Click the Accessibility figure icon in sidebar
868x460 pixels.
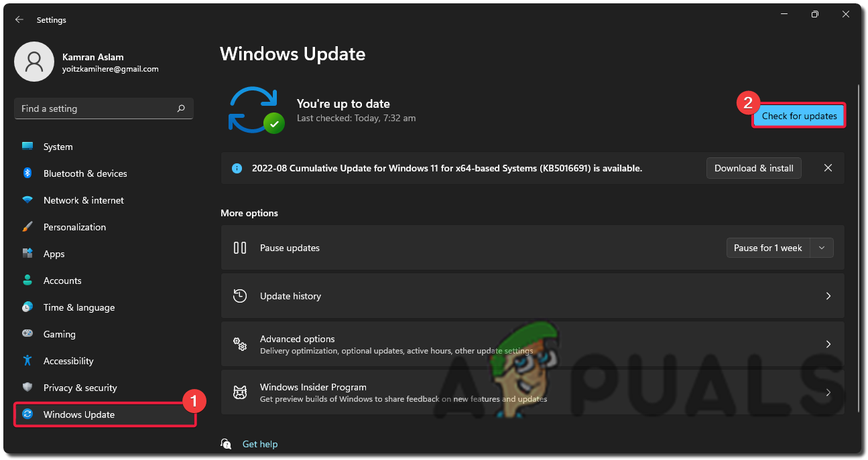[x=27, y=361]
